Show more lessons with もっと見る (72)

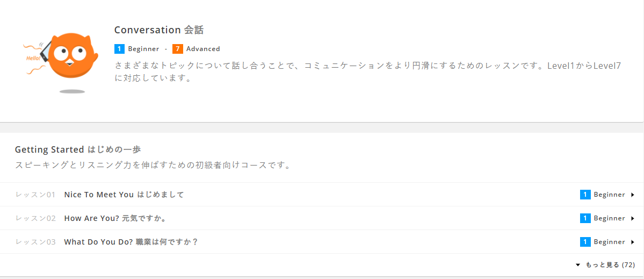tap(605, 265)
